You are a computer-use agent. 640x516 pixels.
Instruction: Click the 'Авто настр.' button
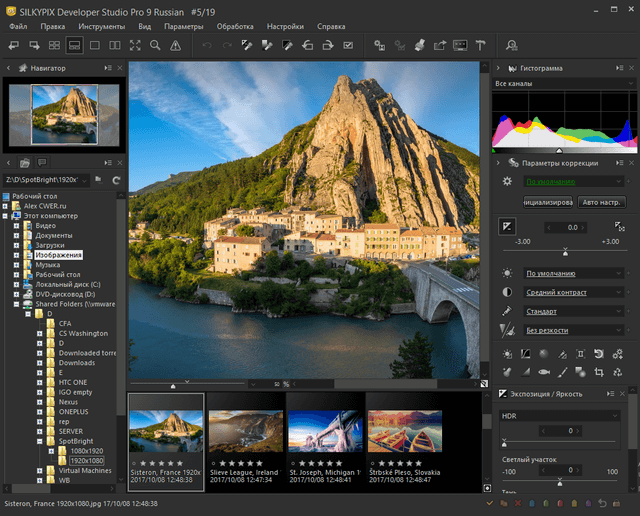[601, 201]
